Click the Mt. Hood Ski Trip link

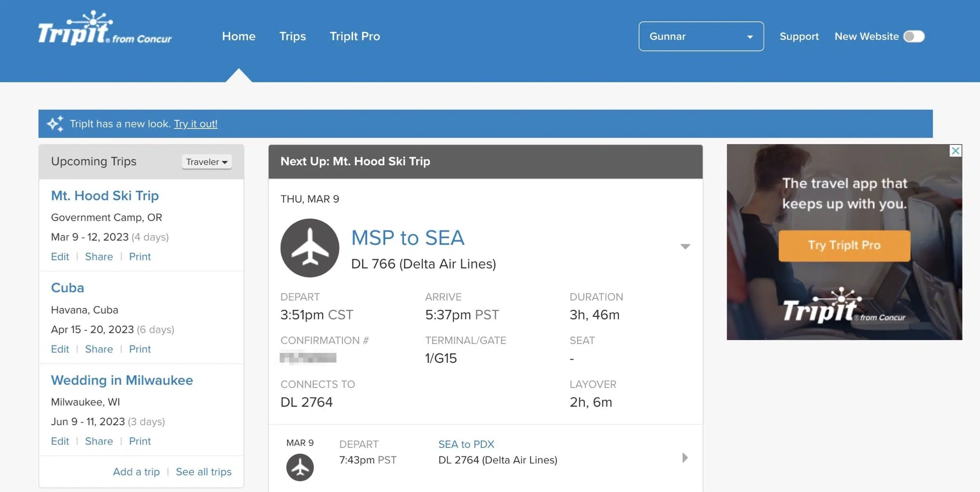[x=105, y=196]
